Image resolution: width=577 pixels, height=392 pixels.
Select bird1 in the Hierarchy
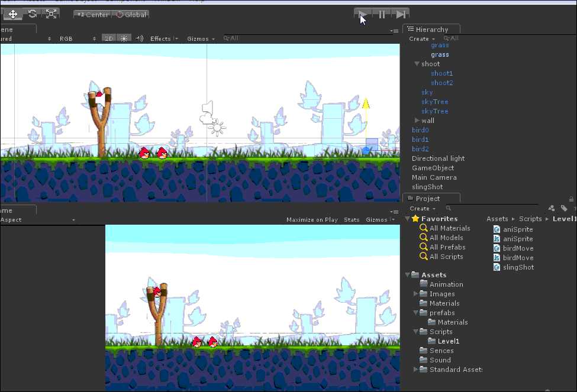[x=420, y=140]
